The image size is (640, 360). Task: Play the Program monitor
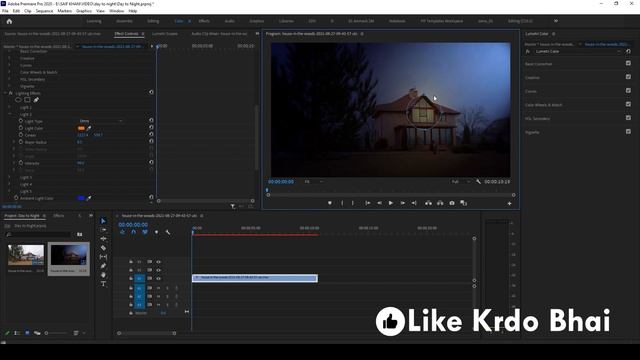(391, 203)
